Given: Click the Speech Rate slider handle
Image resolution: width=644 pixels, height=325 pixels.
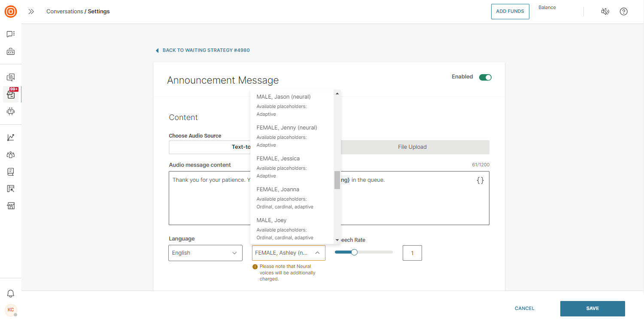Looking at the screenshot, I should click(x=354, y=252).
